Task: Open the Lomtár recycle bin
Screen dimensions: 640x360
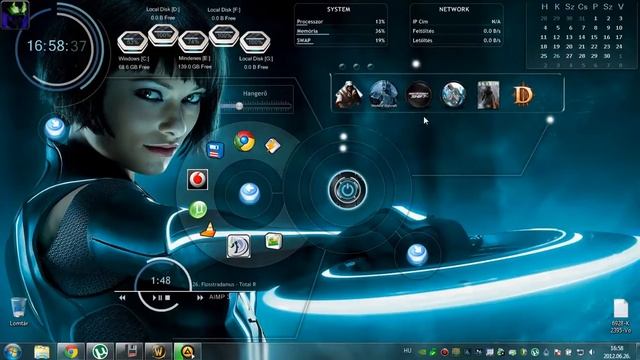Action: (18, 312)
